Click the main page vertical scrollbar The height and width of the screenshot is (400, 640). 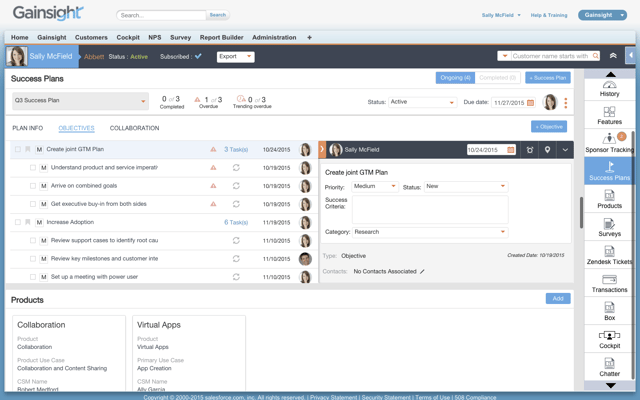pos(581,212)
